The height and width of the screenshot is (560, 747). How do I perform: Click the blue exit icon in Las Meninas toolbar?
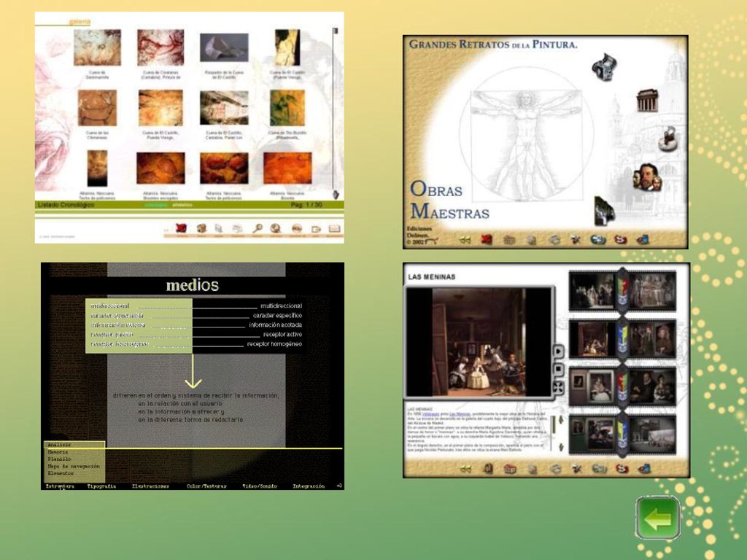(x=644, y=469)
